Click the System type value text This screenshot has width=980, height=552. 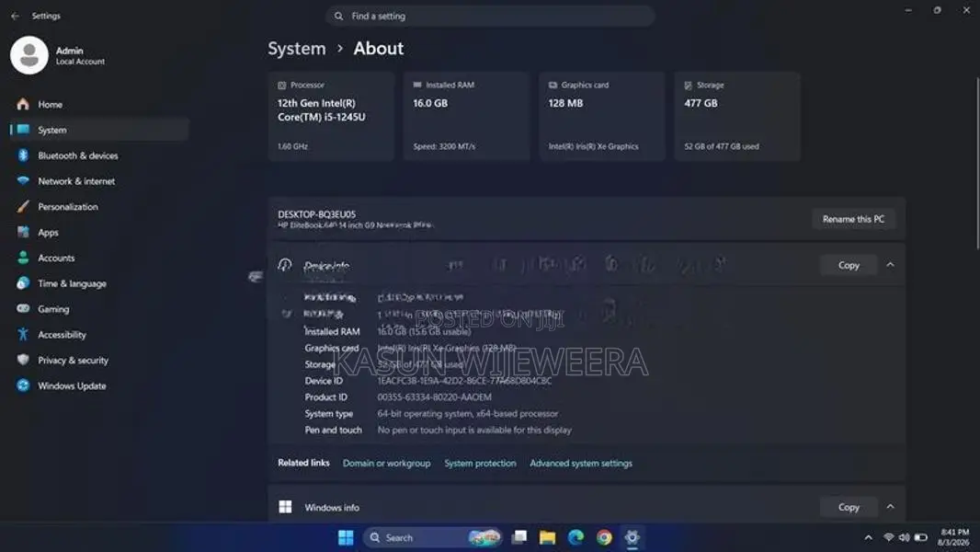(x=468, y=414)
